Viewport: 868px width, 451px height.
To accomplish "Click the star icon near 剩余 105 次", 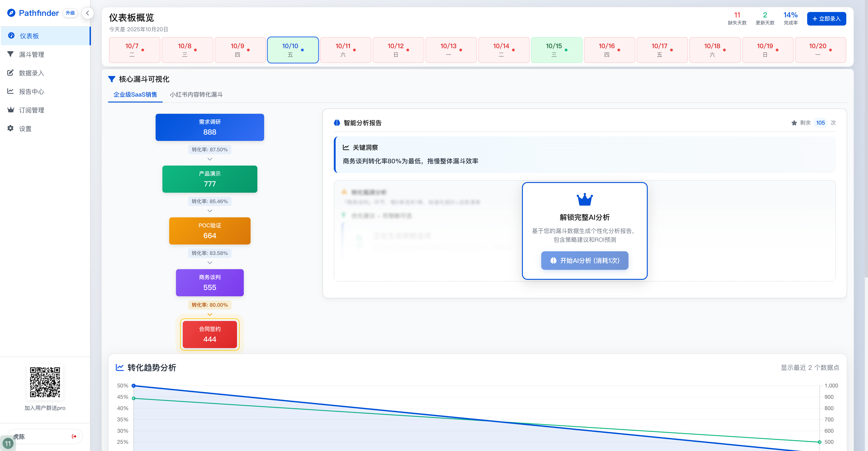I will click(794, 123).
